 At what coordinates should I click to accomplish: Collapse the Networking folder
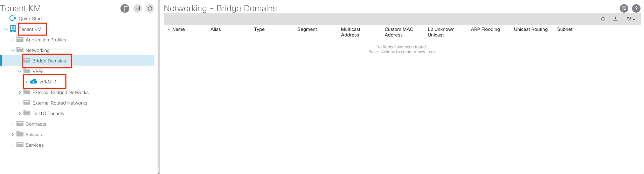click(13, 51)
